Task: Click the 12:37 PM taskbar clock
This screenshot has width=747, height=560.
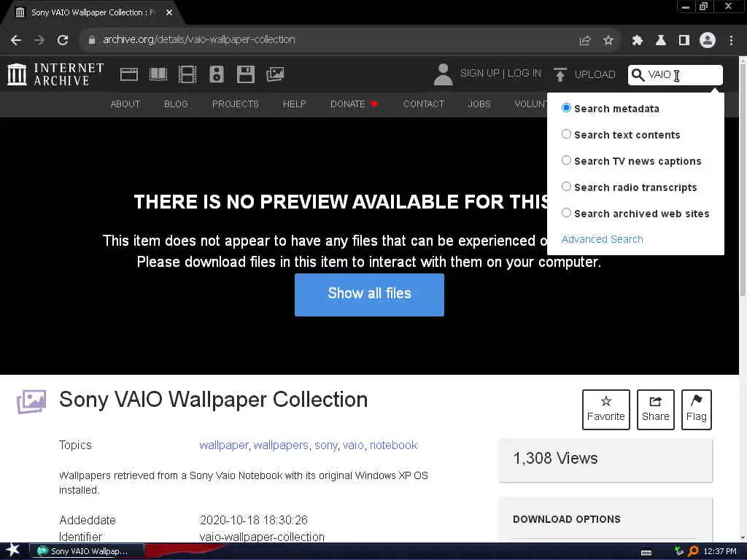Action: pyautogui.click(x=720, y=551)
